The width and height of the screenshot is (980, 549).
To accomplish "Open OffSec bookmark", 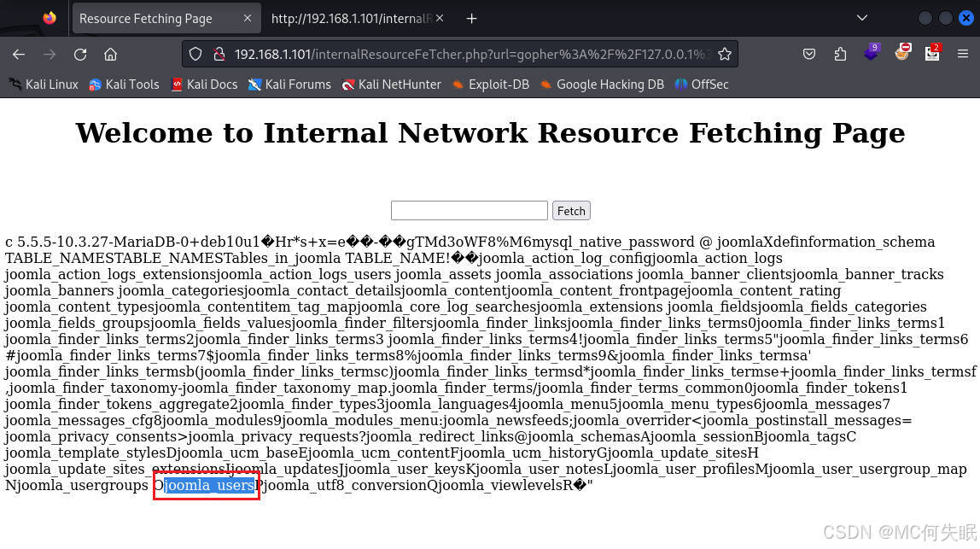I will tap(702, 85).
